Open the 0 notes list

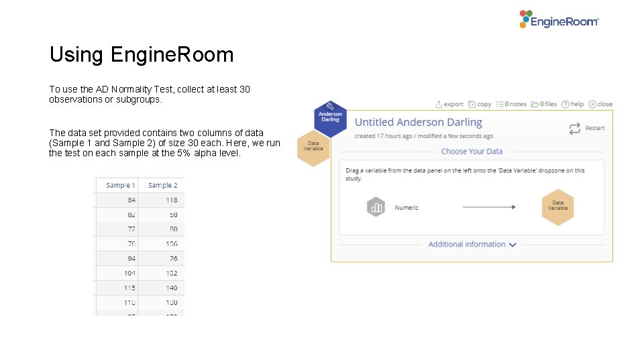511,105
